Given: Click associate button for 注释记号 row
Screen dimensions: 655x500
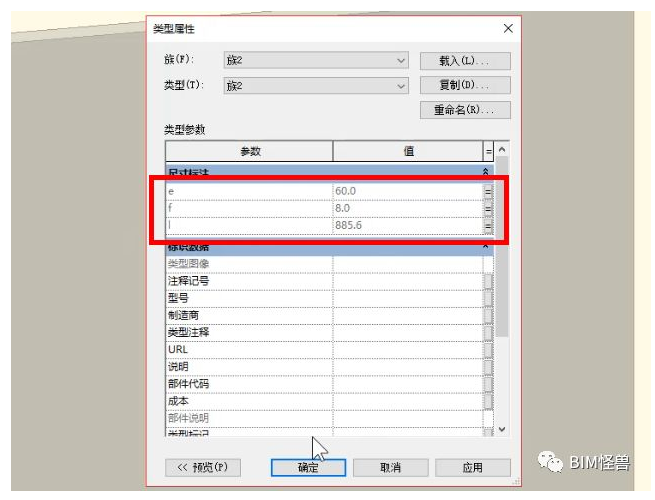Looking at the screenshot, I should click(488, 281).
